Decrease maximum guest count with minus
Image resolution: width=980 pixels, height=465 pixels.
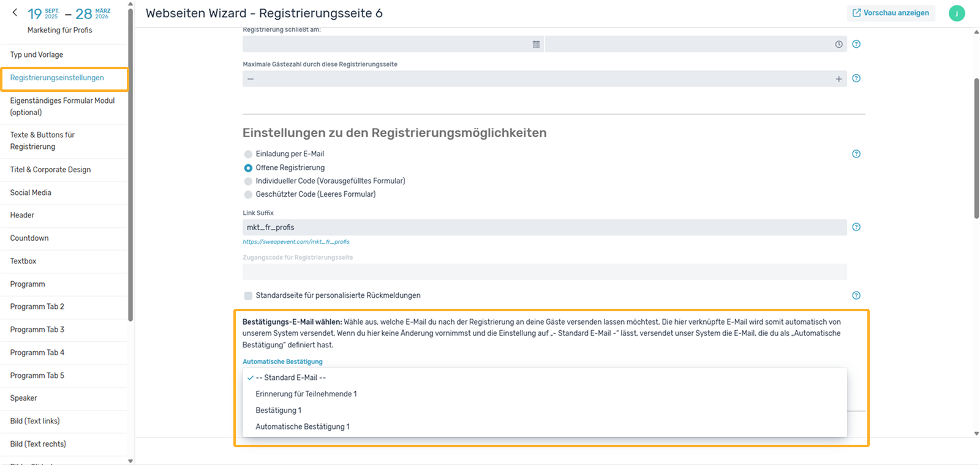(251, 78)
